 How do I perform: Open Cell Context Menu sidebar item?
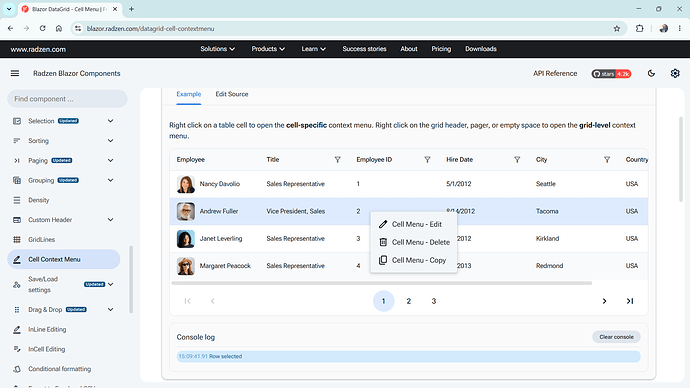click(64, 260)
